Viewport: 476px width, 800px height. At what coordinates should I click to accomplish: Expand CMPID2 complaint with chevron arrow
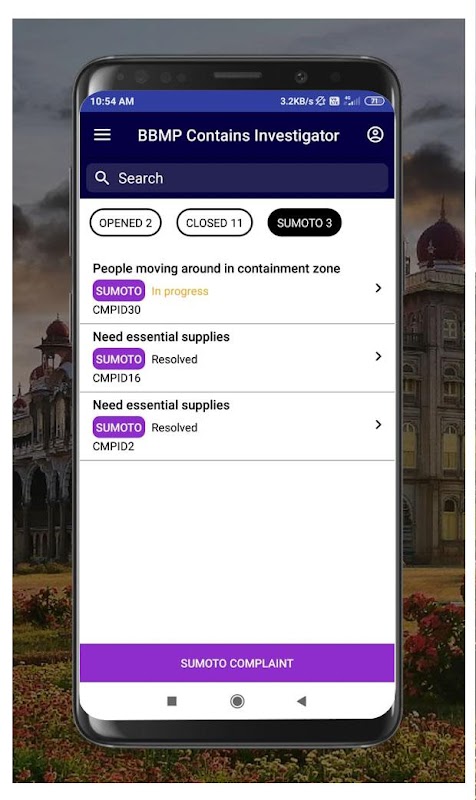pos(378,425)
